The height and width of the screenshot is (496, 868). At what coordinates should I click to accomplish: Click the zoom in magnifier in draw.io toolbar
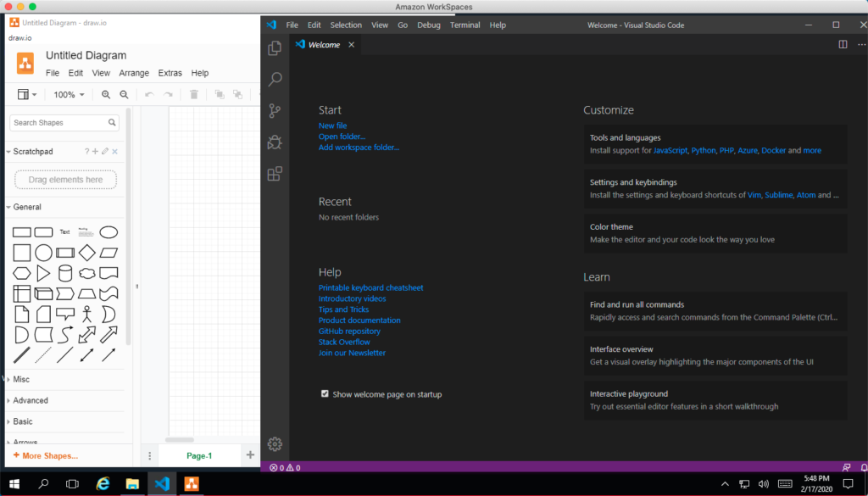(106, 95)
